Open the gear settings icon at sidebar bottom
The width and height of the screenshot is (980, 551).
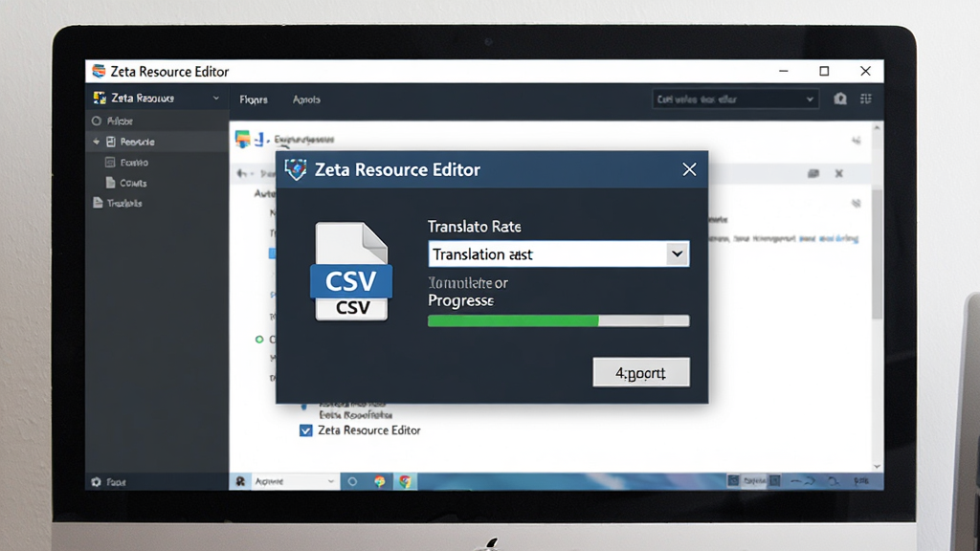97,482
